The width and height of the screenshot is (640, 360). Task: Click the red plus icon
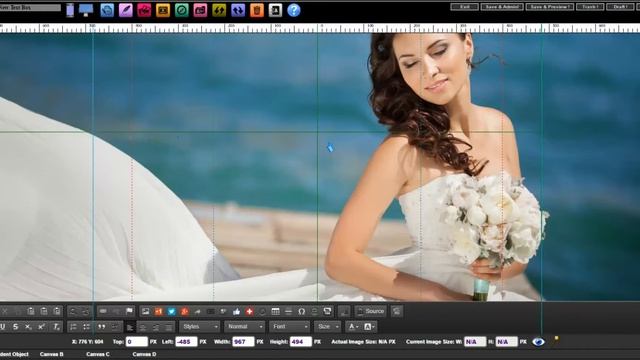pos(249,311)
